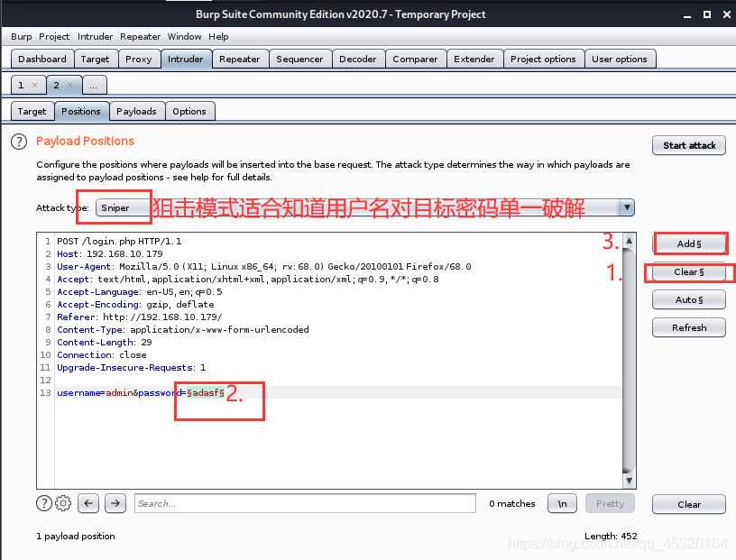Click the 'Host: 192.168.10.179' line
The image size is (736, 560).
tap(110, 254)
